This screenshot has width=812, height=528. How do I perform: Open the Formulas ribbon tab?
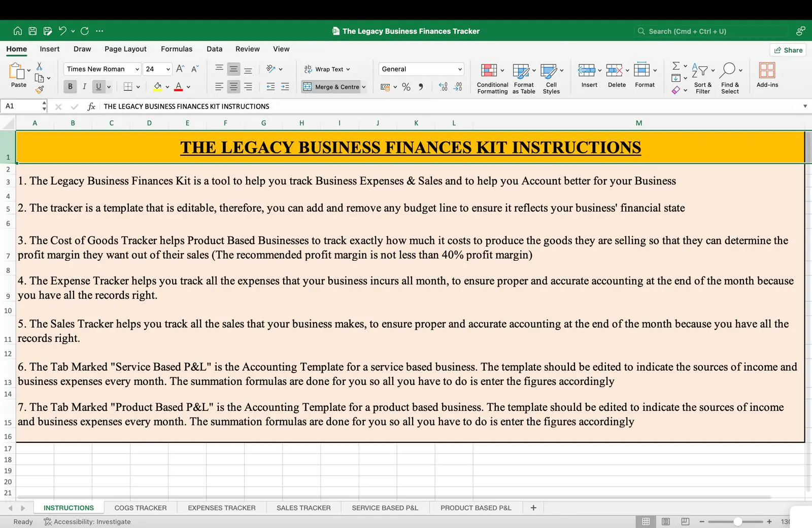pyautogui.click(x=177, y=49)
